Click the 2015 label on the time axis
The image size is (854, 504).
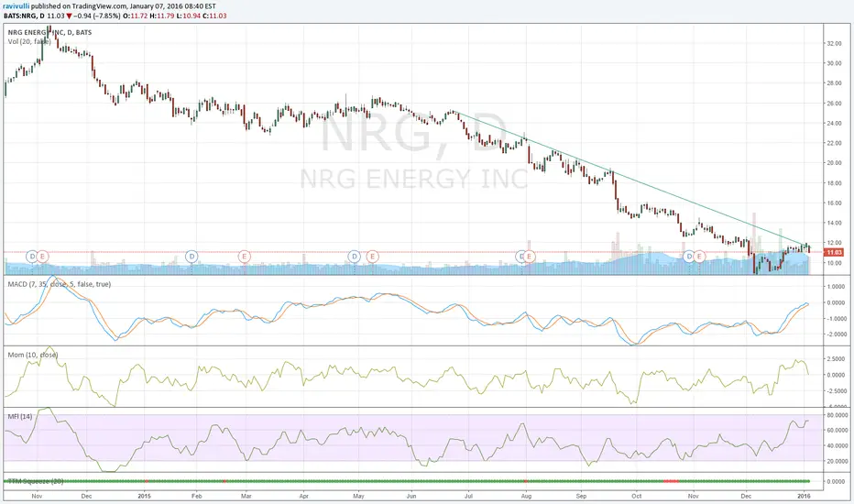[x=145, y=496]
